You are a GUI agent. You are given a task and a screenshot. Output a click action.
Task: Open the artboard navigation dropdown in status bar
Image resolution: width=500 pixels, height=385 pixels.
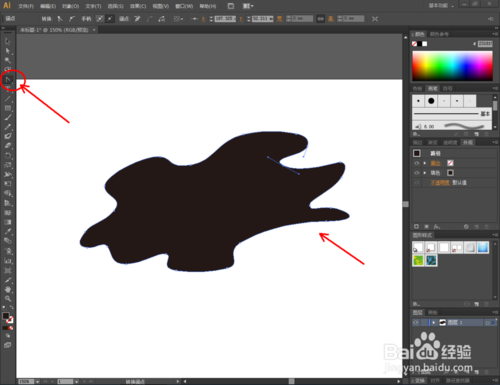click(x=76, y=381)
